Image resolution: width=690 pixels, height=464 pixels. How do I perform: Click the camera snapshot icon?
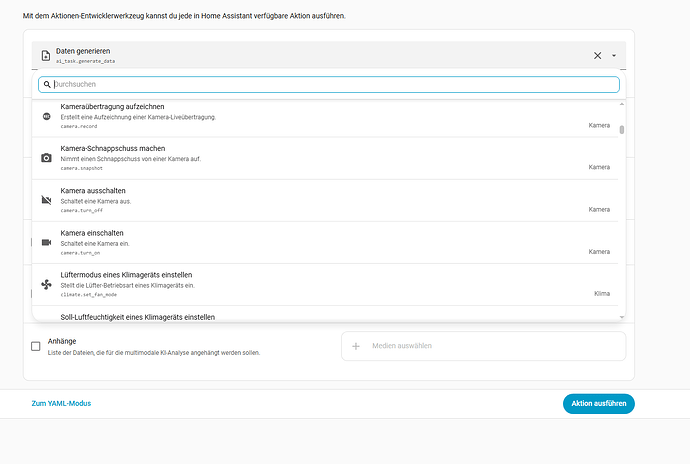[46, 158]
